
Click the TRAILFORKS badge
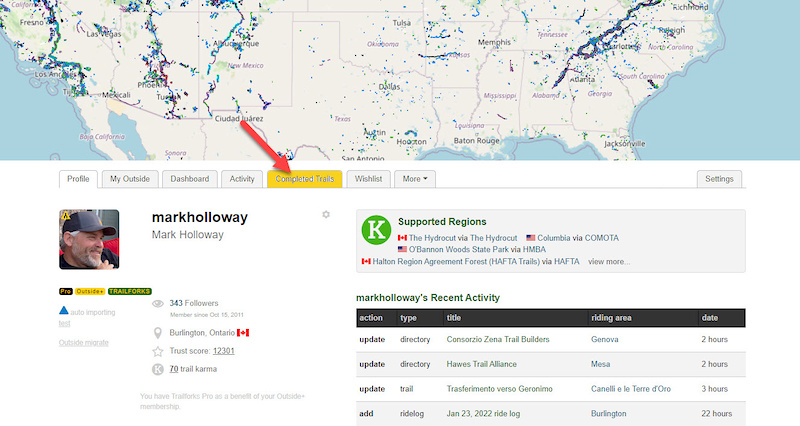coord(130,291)
